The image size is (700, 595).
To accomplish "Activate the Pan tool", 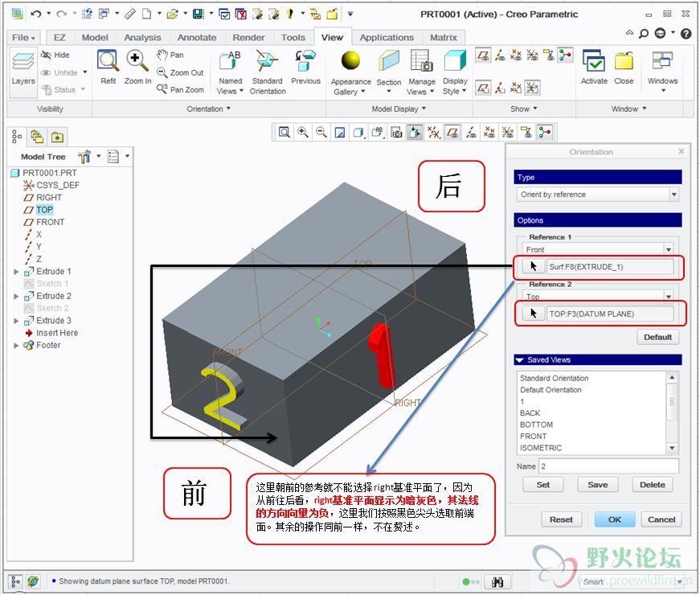I will pyautogui.click(x=170, y=55).
